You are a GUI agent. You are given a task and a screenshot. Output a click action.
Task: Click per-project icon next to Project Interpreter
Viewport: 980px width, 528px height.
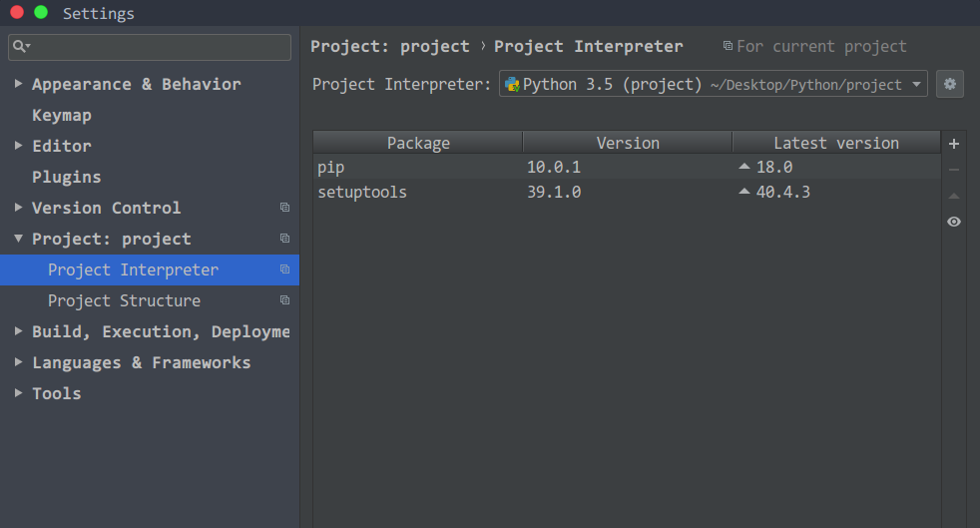point(285,269)
